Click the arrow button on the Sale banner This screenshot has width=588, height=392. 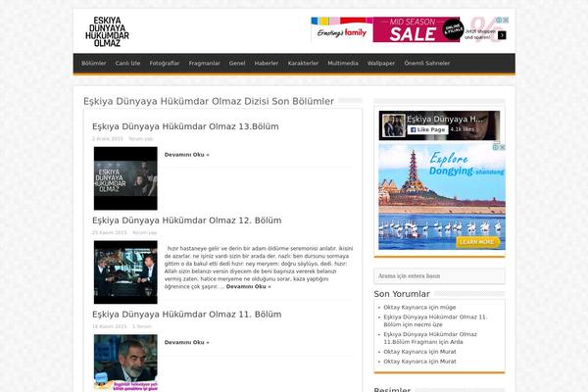click(502, 35)
